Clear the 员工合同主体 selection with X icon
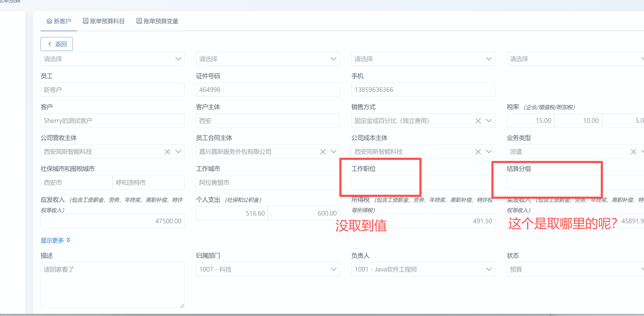 point(323,152)
